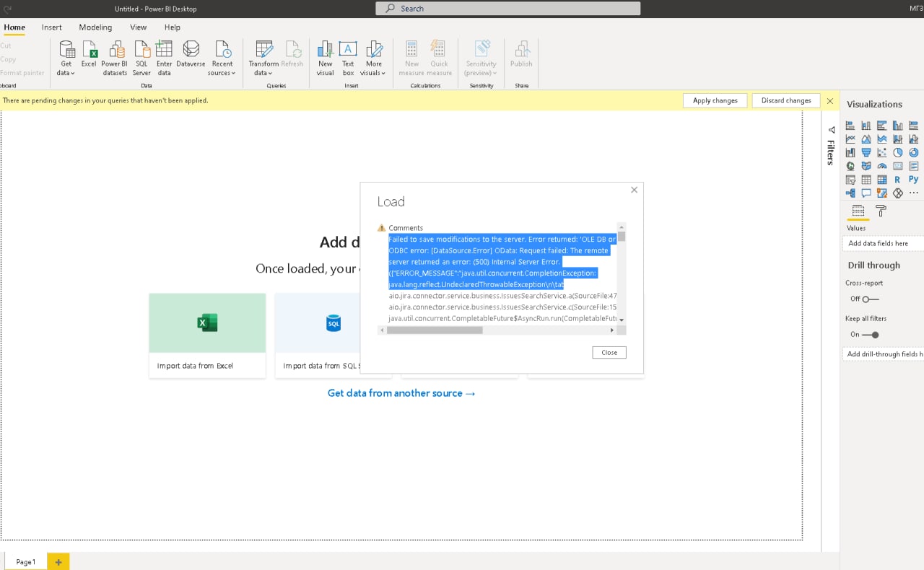Image resolution: width=924 pixels, height=570 pixels.
Task: Select the Power Apps diamond visual
Action: 898,193
